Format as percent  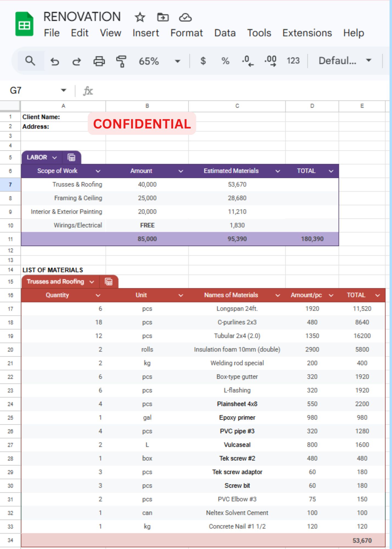(225, 61)
